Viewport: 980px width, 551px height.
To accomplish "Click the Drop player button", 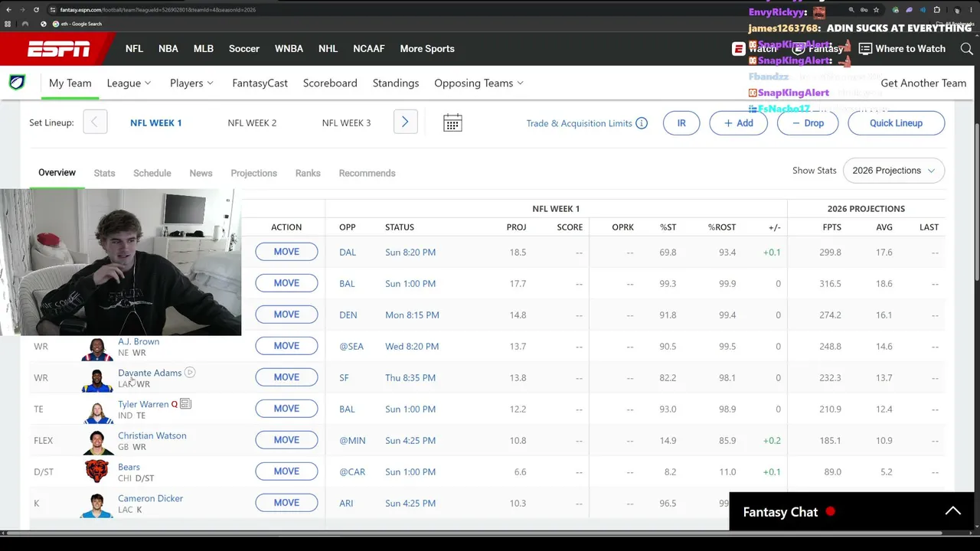I will point(808,123).
